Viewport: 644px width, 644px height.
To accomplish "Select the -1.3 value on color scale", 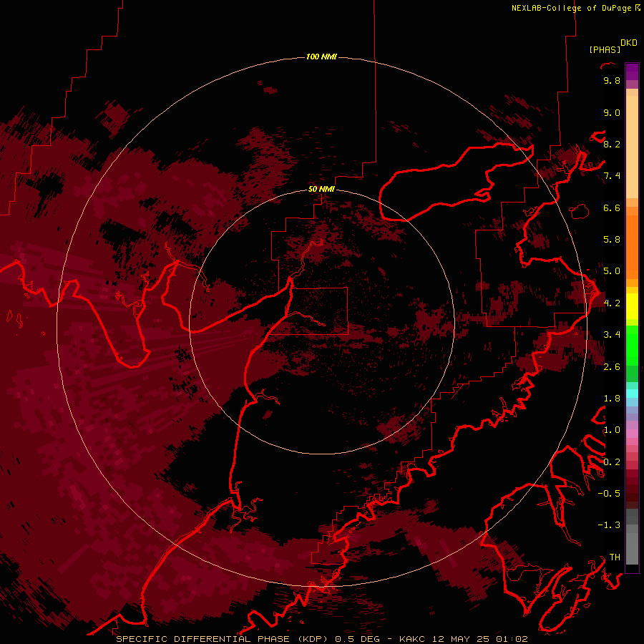I will 609,525.
